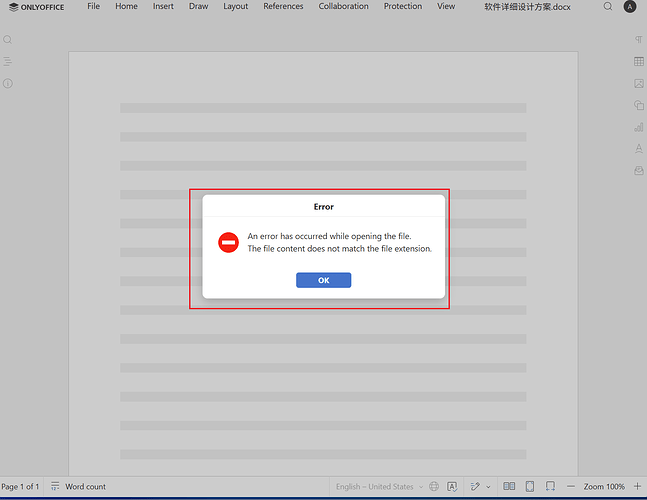Image resolution: width=647 pixels, height=500 pixels.
Task: Toggle spell checking in the status bar
Action: pos(453,487)
